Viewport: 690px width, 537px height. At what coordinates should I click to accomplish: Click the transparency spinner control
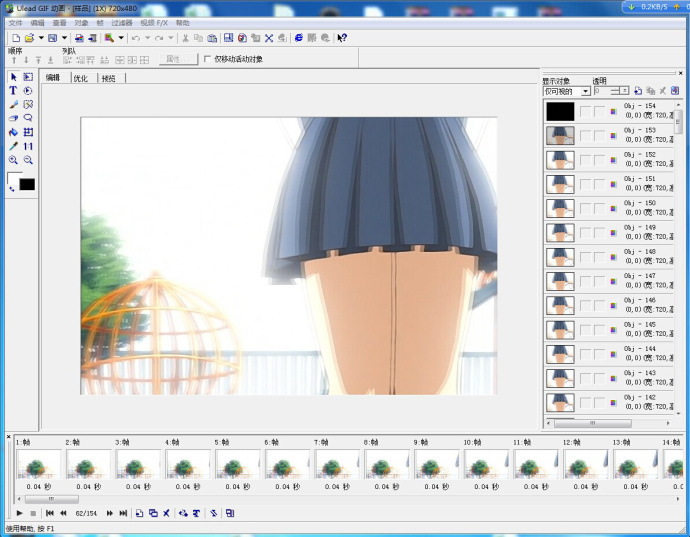tap(624, 91)
